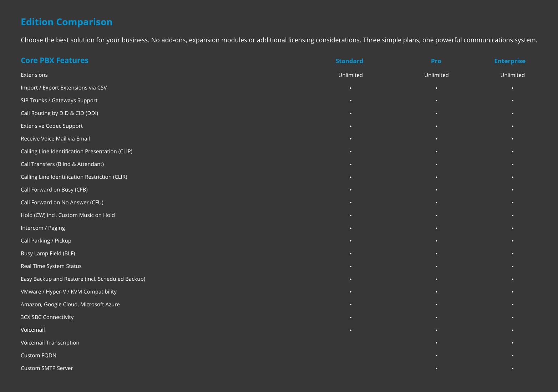Click the Enterprise bullet for Voicemail Transcription
Screen dimensions: 558x392
(x=512, y=343)
